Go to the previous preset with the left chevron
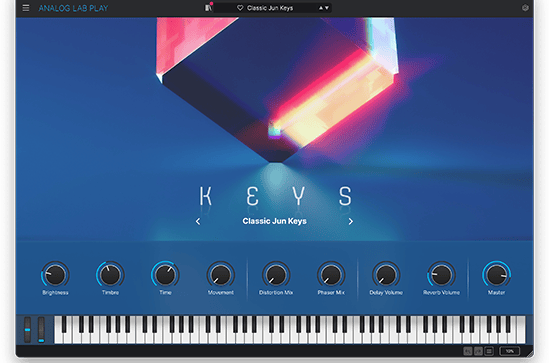Viewport: 549px width, 363px height. 198,221
